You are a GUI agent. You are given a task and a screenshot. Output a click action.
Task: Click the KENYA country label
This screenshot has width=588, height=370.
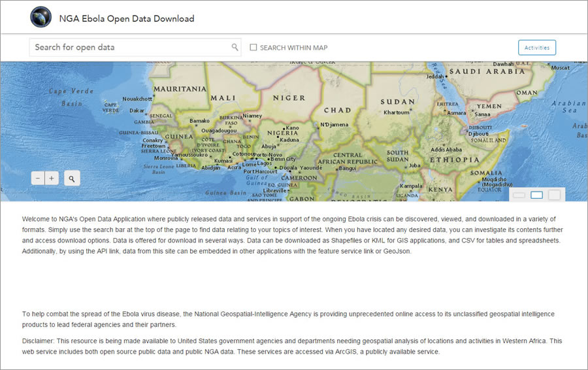point(440,190)
